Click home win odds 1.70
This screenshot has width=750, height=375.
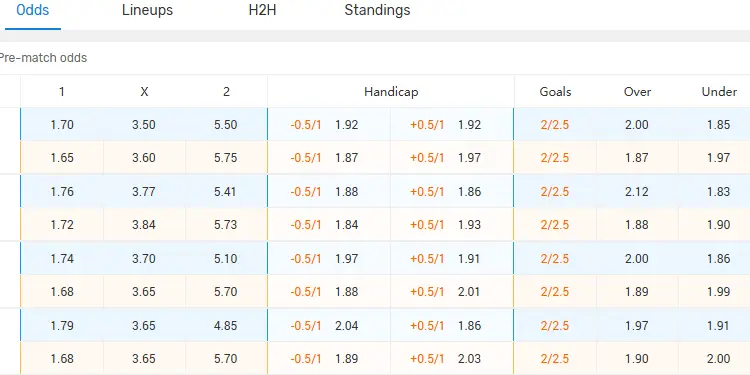coord(62,125)
